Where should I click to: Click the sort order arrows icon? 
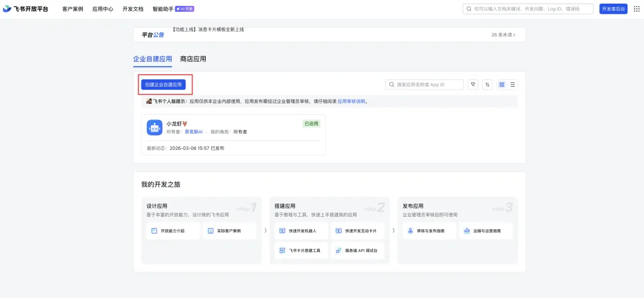487,85
